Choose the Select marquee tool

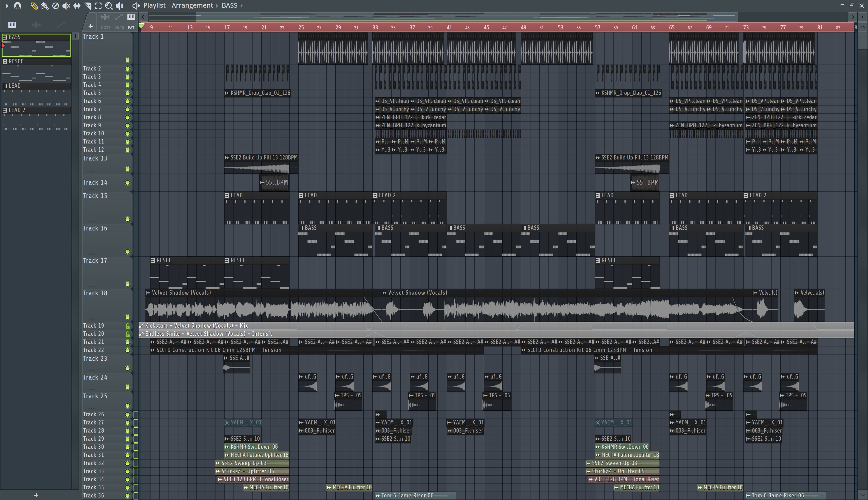tap(98, 6)
